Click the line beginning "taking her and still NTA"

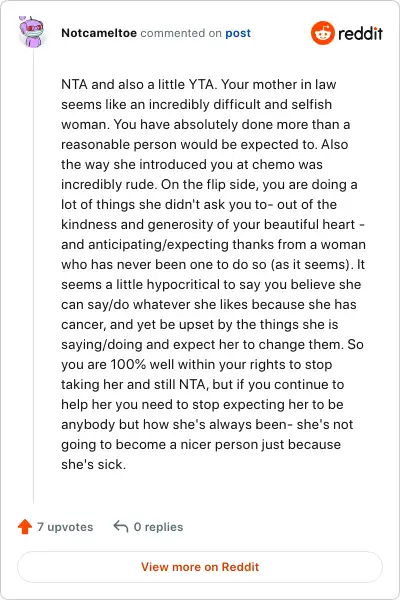point(202,384)
